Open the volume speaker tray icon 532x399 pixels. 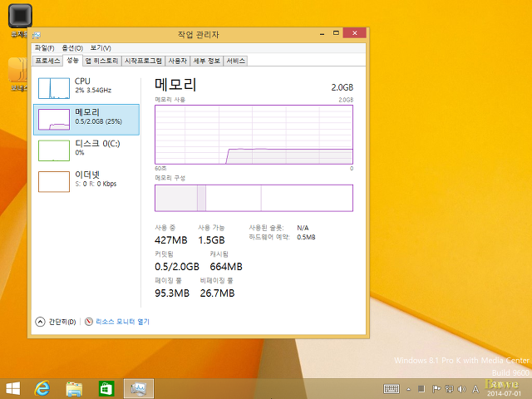pyautogui.click(x=461, y=389)
